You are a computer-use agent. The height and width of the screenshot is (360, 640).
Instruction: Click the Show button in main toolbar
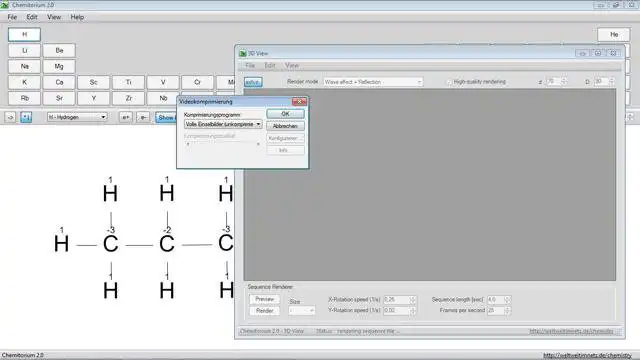point(166,118)
